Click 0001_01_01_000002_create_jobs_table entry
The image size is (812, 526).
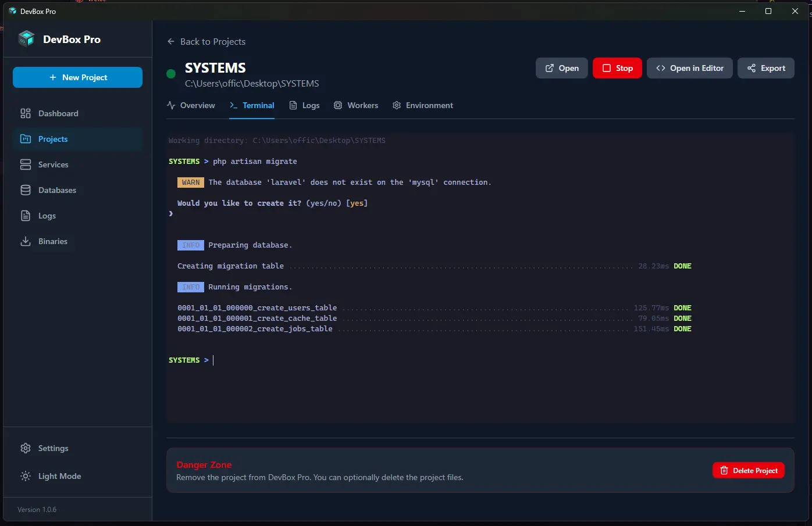[x=434, y=329]
